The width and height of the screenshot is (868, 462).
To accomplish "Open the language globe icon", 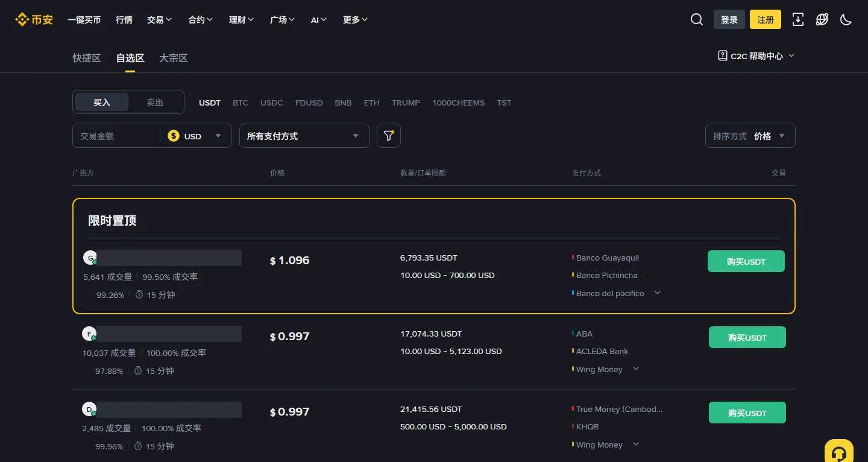I will (822, 19).
